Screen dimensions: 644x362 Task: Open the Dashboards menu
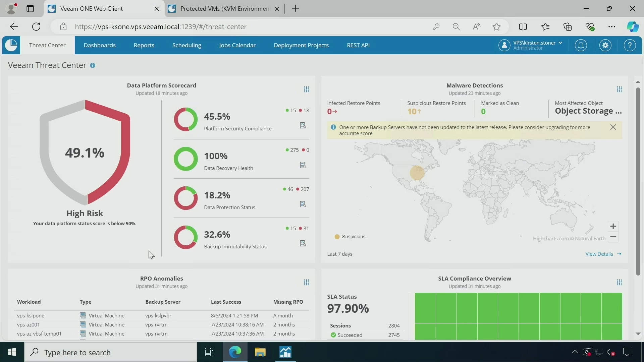click(x=100, y=45)
